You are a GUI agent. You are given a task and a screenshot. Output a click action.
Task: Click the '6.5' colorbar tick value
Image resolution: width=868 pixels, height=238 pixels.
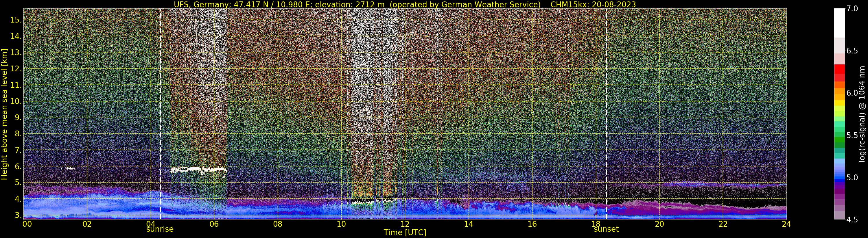pos(852,51)
